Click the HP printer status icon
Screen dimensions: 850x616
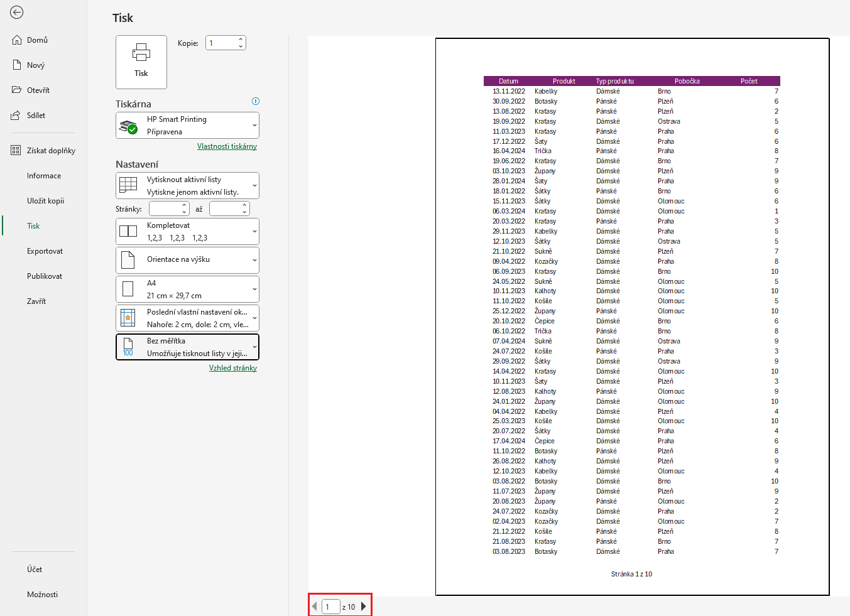coord(129,126)
